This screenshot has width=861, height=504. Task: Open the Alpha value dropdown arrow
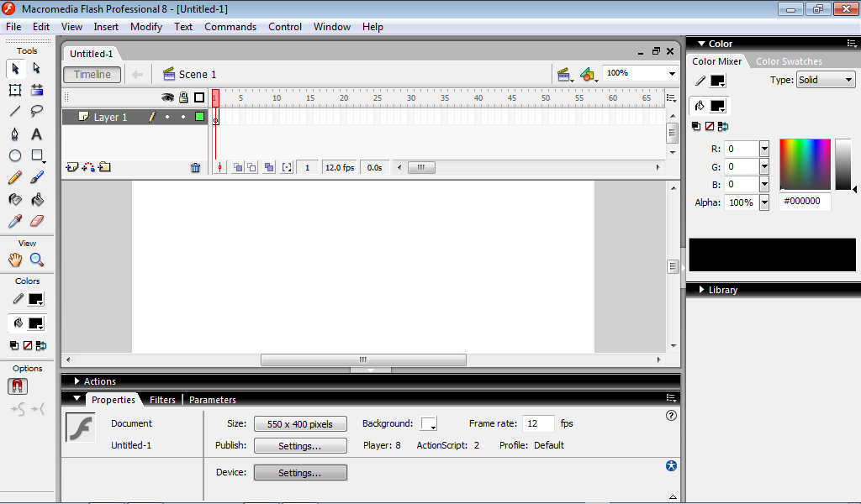click(x=763, y=203)
